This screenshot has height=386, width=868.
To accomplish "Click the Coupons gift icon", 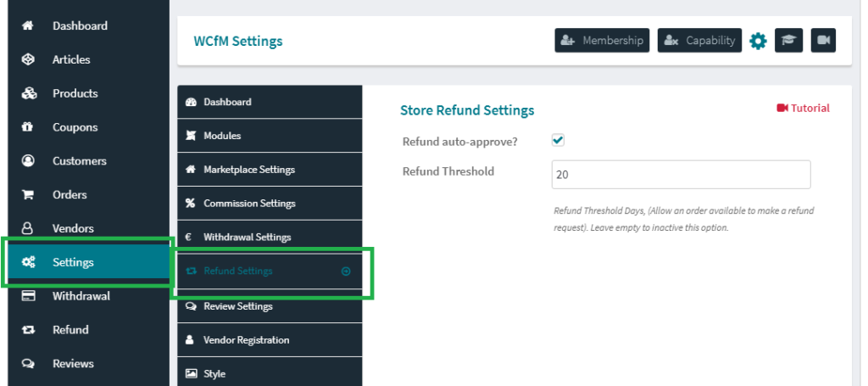I will coord(28,126).
